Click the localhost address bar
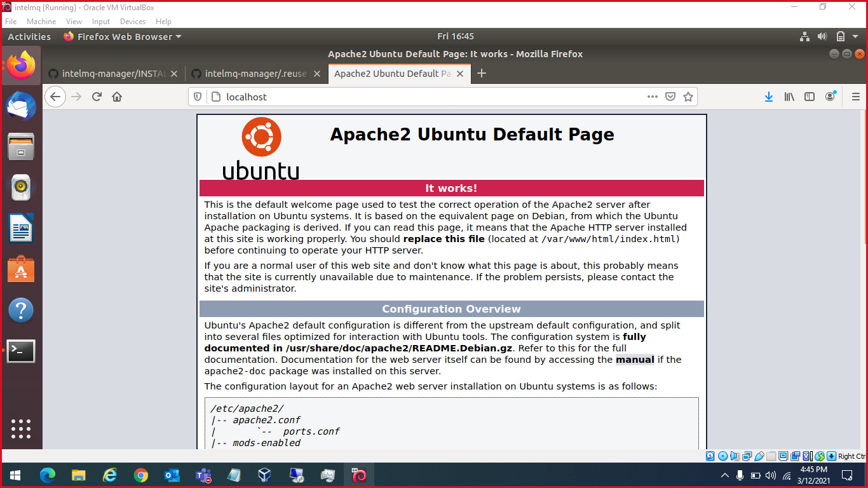This screenshot has height=488, width=868. [x=419, y=97]
